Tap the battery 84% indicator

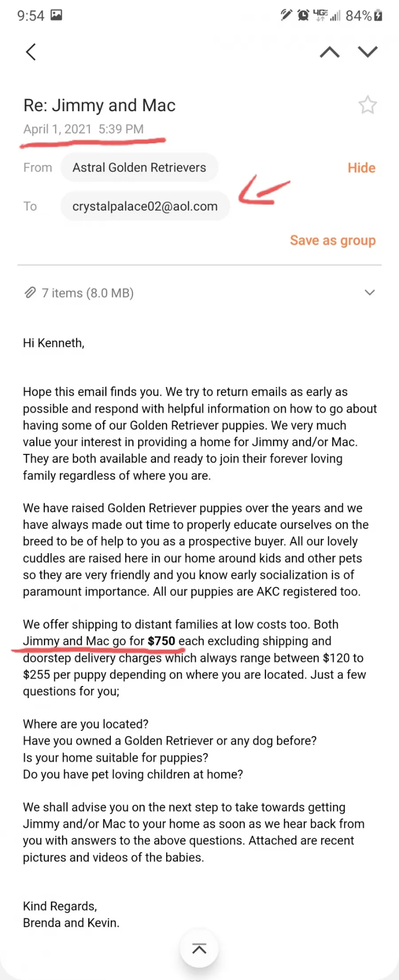pyautogui.click(x=364, y=16)
